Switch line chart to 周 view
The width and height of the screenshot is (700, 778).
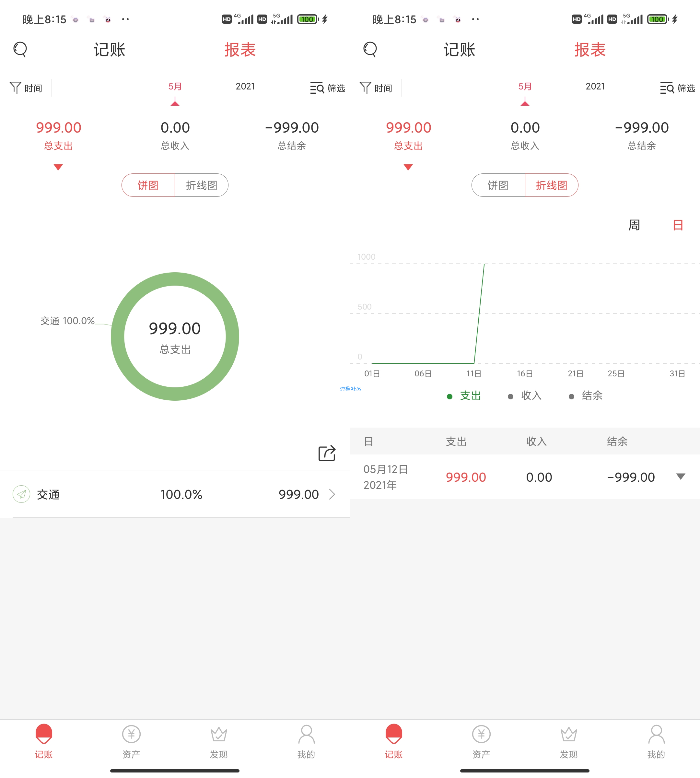(x=634, y=225)
